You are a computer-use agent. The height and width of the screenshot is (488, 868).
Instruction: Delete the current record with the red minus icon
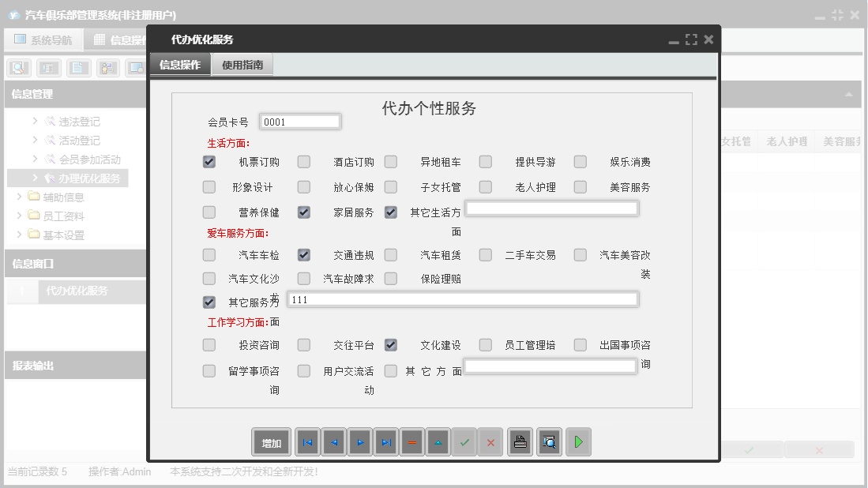[412, 442]
